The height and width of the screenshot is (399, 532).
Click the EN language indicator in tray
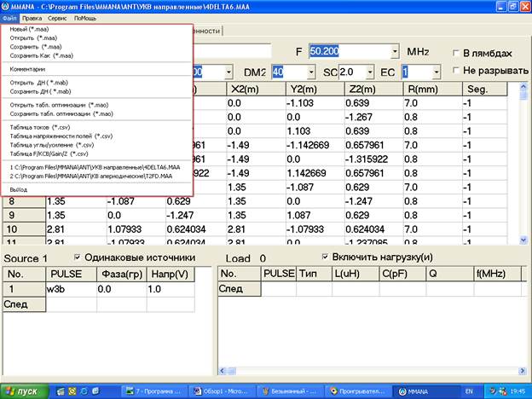(x=469, y=391)
